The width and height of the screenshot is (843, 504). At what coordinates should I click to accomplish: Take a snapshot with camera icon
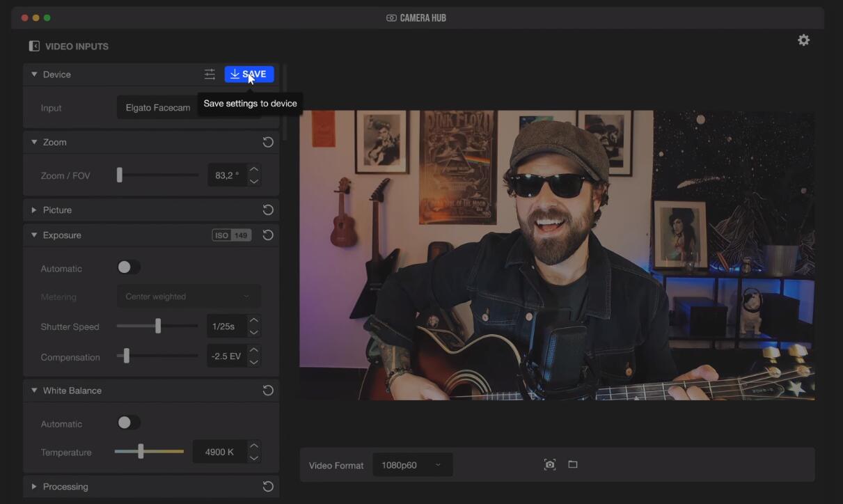[x=550, y=464]
